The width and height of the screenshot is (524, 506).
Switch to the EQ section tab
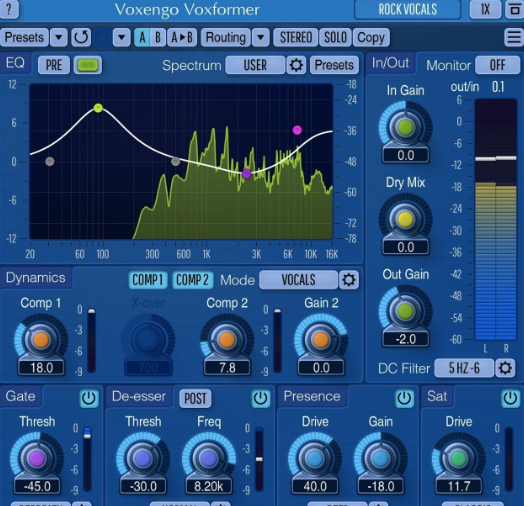point(15,63)
